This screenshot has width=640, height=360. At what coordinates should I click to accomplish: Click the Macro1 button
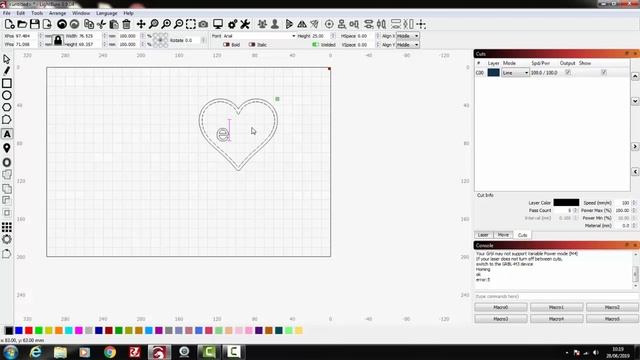556,307
